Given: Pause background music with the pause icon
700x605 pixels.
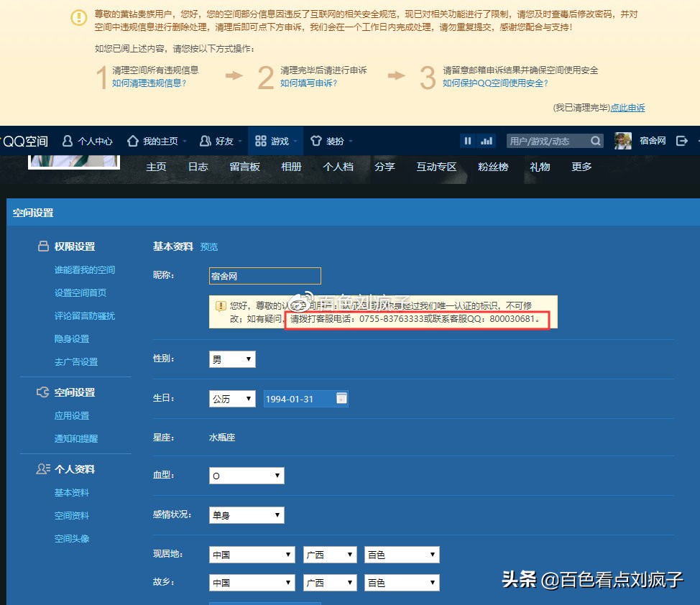Looking at the screenshot, I should click(x=466, y=141).
